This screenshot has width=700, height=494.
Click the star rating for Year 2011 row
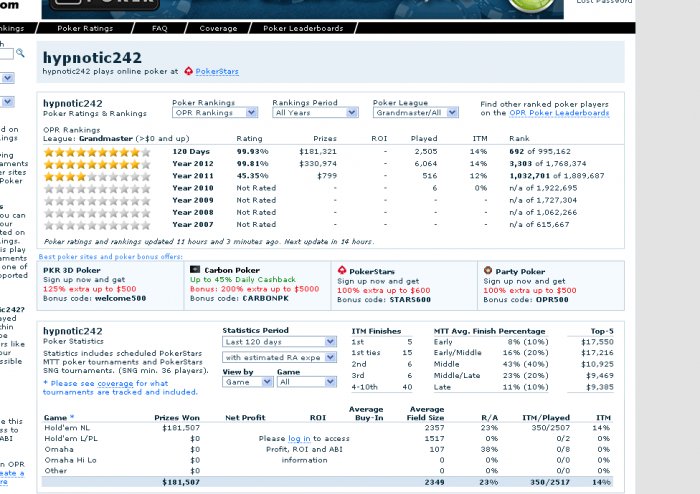[97, 176]
